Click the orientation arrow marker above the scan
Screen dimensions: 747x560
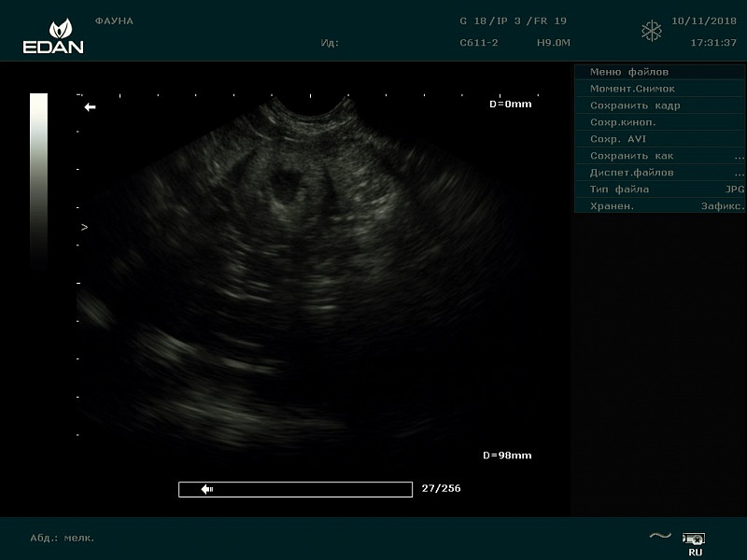pos(90,107)
